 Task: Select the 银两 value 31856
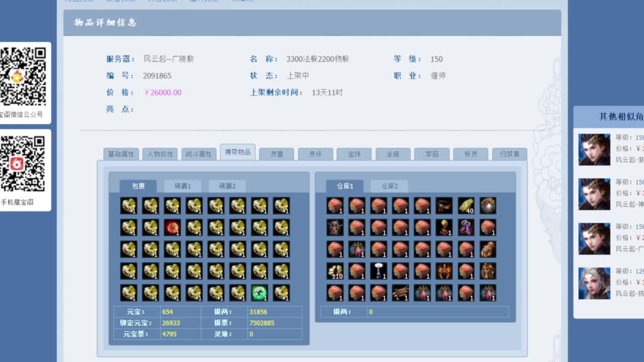coord(258,312)
